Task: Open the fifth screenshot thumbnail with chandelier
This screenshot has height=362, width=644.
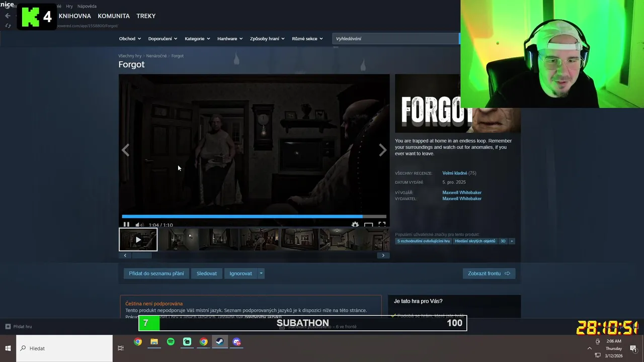Action: pyautogui.click(x=299, y=239)
